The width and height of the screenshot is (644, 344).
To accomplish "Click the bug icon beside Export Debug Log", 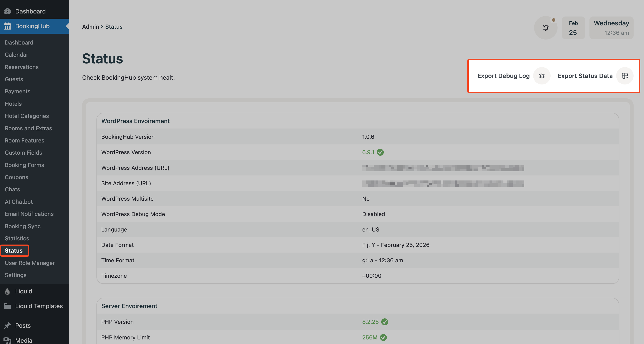I will pos(542,76).
